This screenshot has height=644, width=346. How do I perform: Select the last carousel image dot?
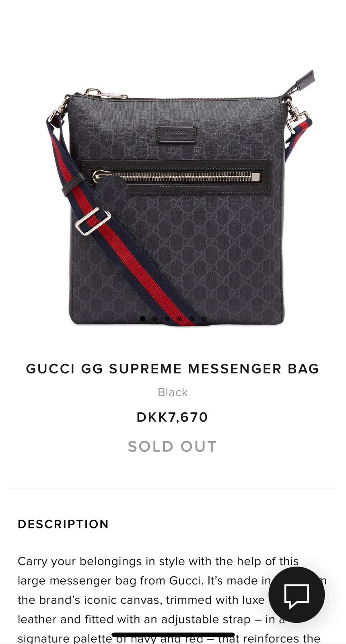[204, 319]
